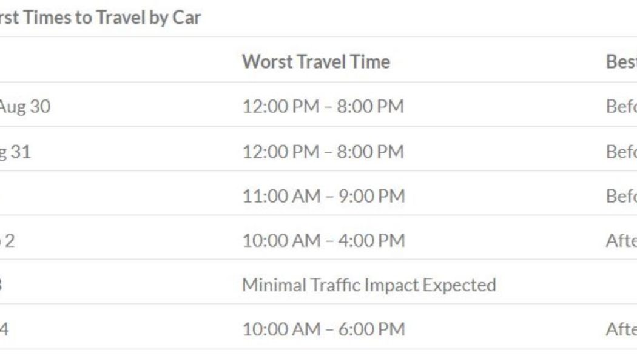Viewport: 637px width, 364px height.
Task: Click the "10:00 AM – 4:00 PM" time range
Action: 323,240
